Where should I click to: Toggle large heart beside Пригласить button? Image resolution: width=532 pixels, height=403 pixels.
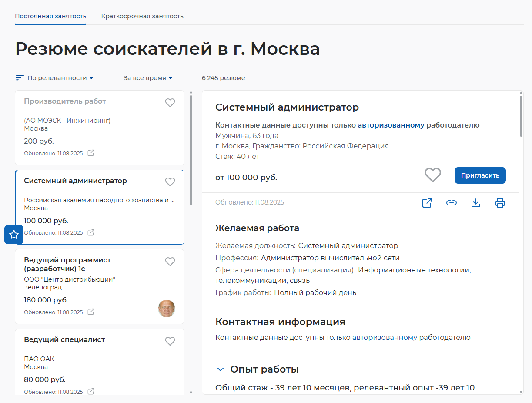tap(432, 175)
